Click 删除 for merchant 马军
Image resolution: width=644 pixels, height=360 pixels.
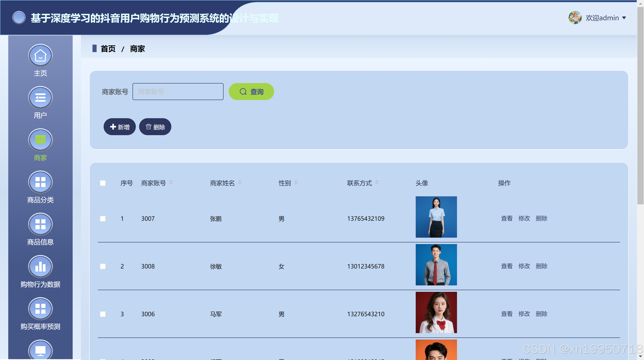tap(541, 314)
